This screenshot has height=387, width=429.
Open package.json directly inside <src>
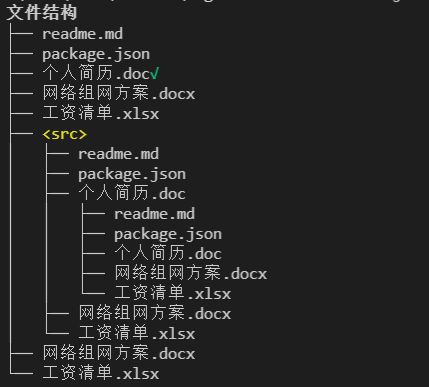132,174
